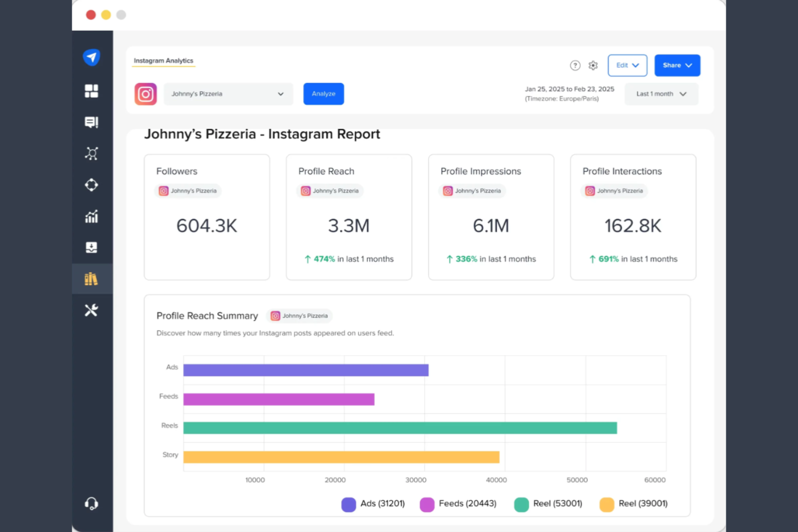Viewport: 798px width, 532px height.
Task: Click the Reels bar in Profile Reach Summary
Action: click(x=399, y=427)
